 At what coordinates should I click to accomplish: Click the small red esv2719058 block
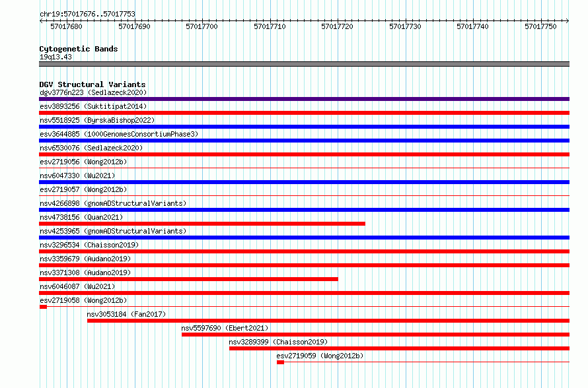point(43,307)
